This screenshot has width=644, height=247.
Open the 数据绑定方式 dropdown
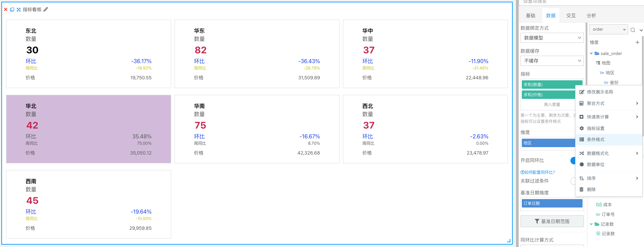pos(552,38)
